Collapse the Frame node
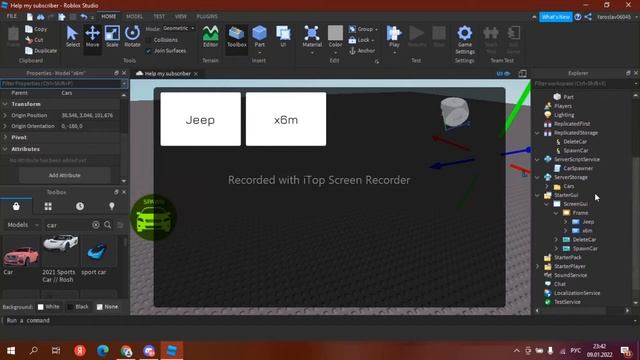Viewport: 640px width, 360px height. tap(556, 213)
